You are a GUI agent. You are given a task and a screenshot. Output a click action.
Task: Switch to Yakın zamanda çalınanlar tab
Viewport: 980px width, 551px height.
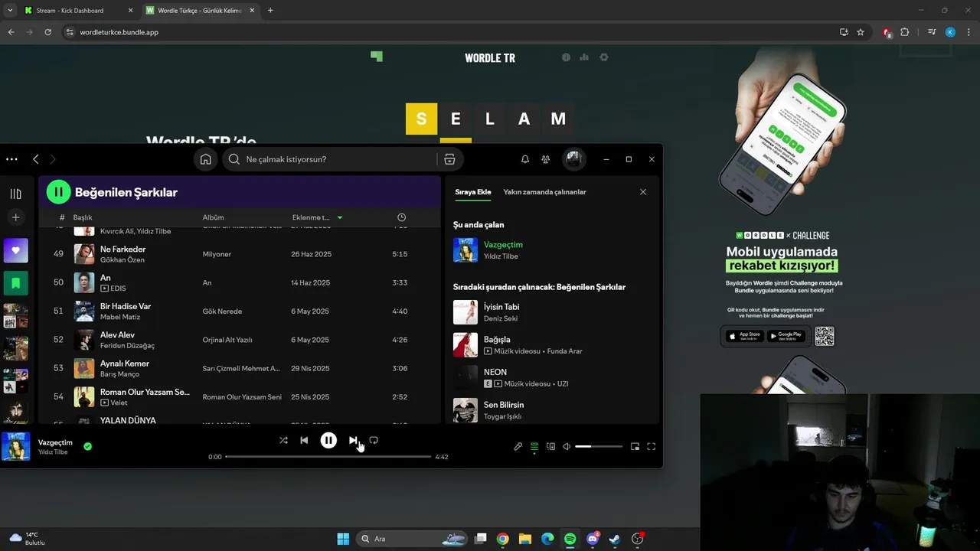pos(544,192)
